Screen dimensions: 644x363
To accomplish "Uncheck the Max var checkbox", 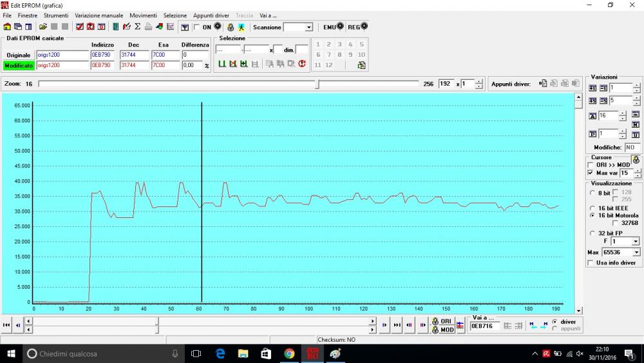I will [x=591, y=173].
